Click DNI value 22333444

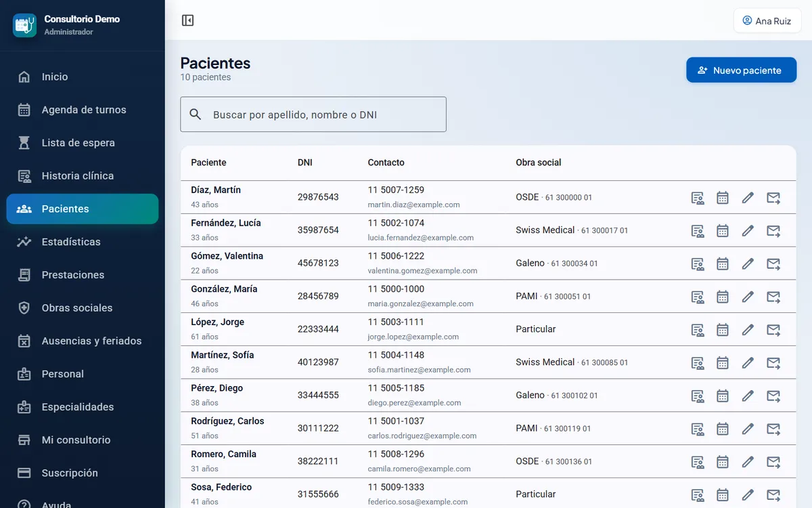click(318, 329)
